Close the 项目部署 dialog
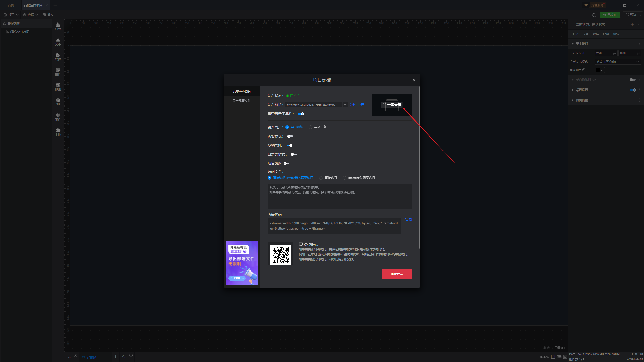This screenshot has height=362, width=644. 414,80
